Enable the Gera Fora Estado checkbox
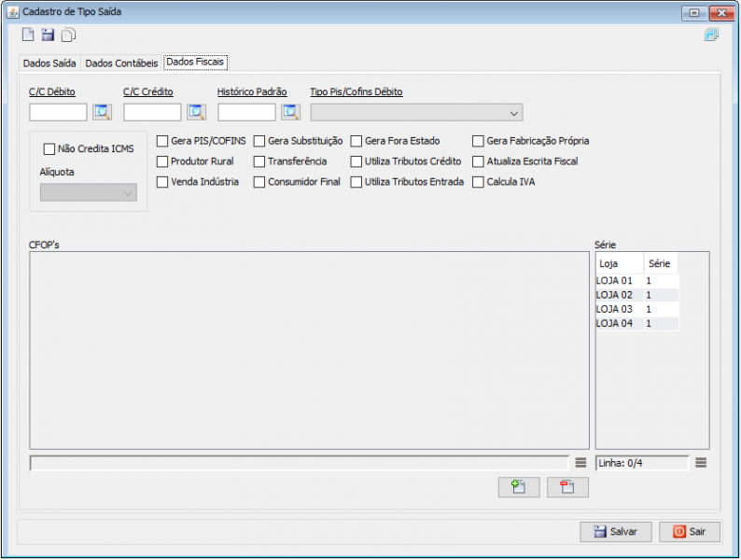This screenshot has height=560, width=741. tap(357, 141)
